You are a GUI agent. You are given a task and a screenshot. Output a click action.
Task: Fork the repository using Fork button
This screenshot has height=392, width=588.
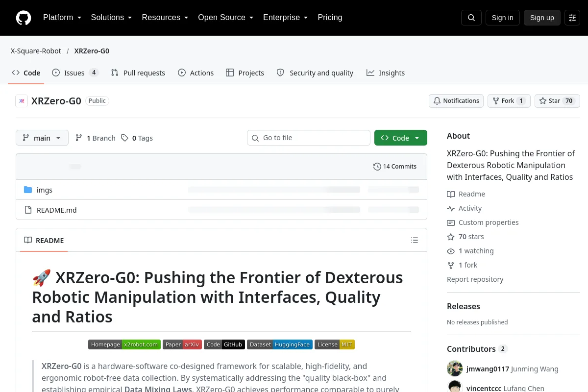tap(509, 101)
